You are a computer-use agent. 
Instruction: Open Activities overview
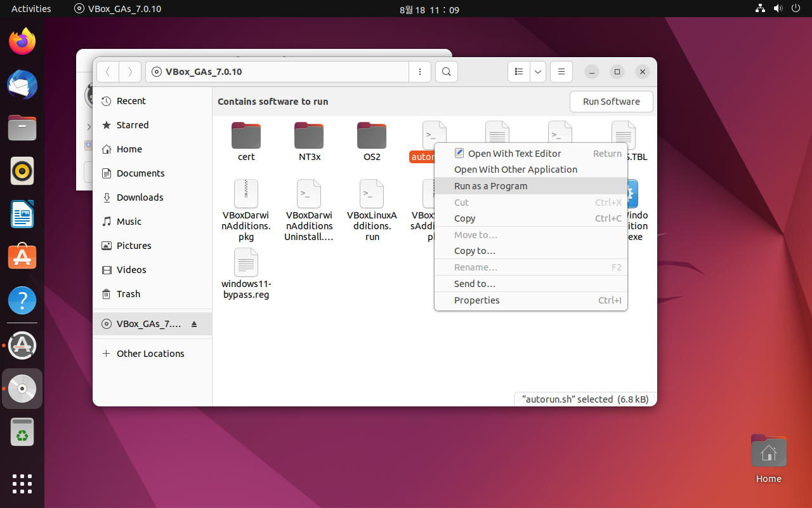(x=31, y=9)
